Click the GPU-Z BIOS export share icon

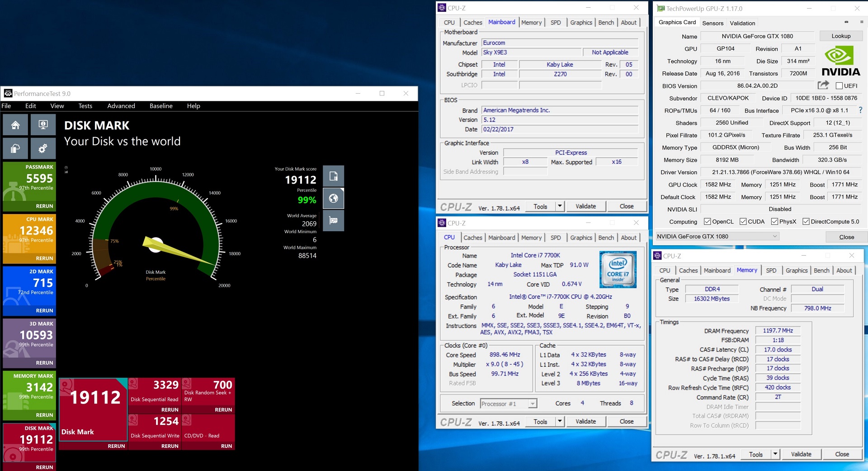(823, 85)
